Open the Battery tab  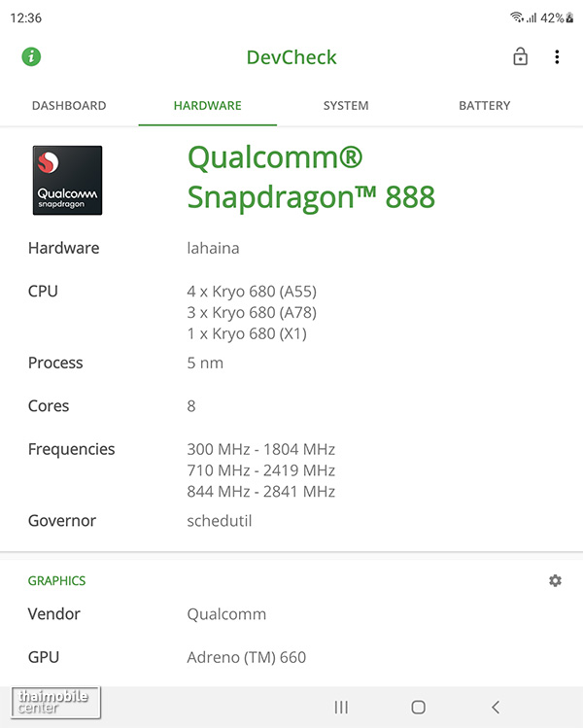click(x=484, y=105)
